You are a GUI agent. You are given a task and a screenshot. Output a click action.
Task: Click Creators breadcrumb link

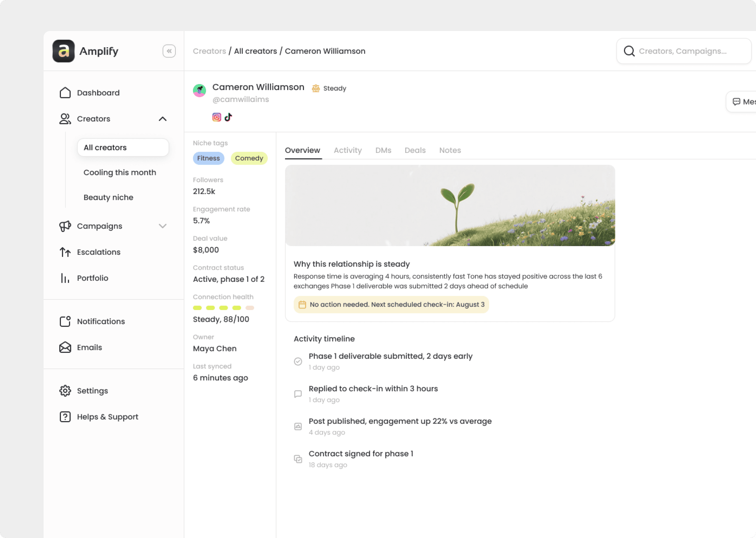[x=209, y=51]
